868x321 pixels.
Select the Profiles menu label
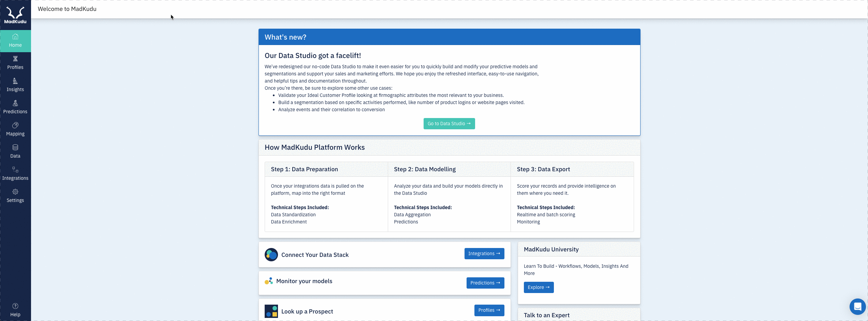point(15,67)
